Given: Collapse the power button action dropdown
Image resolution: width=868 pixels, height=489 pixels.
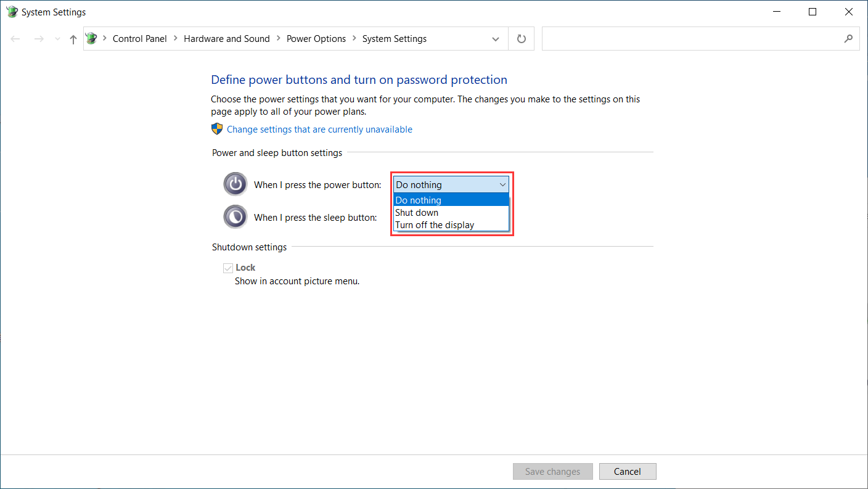Looking at the screenshot, I should click(502, 184).
